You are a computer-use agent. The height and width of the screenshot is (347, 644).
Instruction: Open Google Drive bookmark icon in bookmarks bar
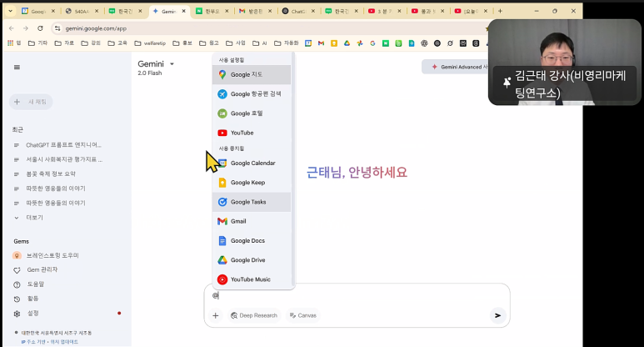(347, 43)
